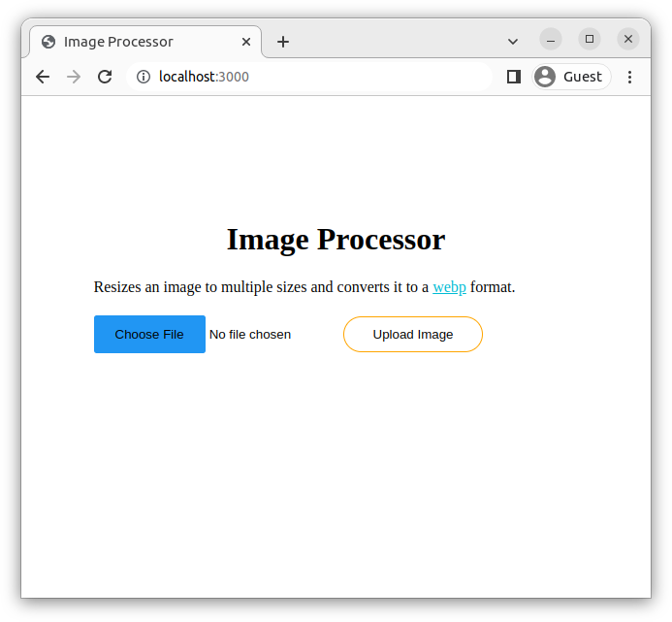The image size is (672, 622).
Task: Click the Choose File button
Action: pyautogui.click(x=149, y=334)
